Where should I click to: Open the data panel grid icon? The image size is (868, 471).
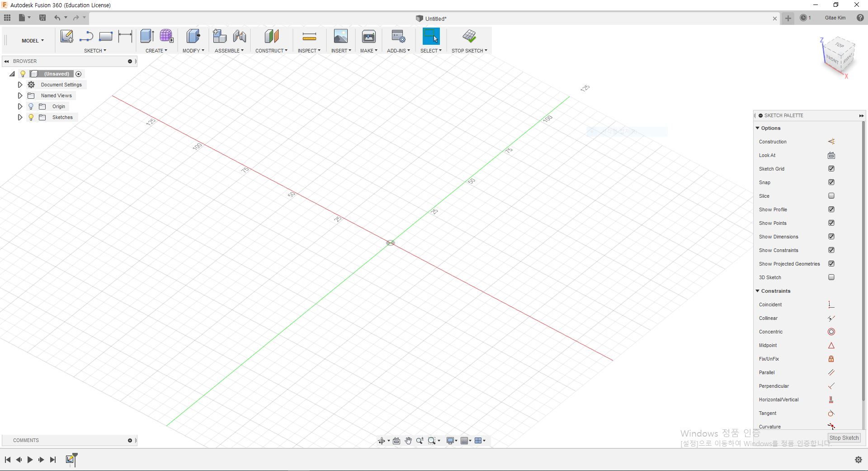[7, 18]
